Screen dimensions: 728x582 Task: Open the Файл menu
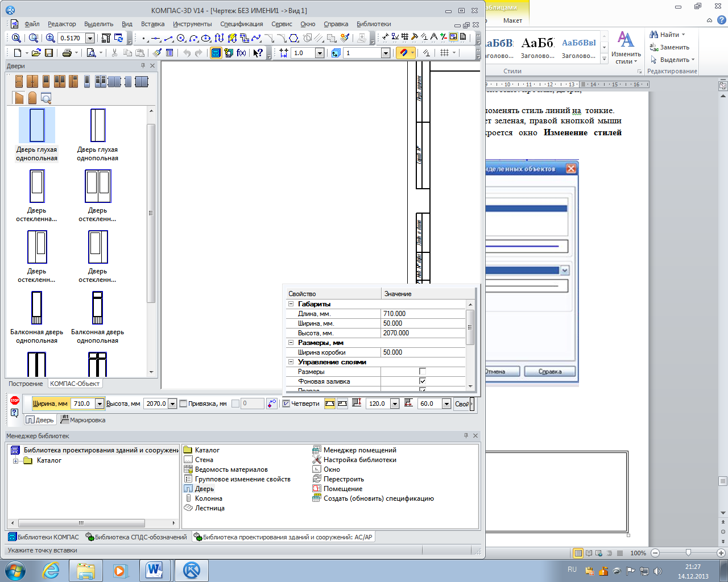[x=32, y=24]
